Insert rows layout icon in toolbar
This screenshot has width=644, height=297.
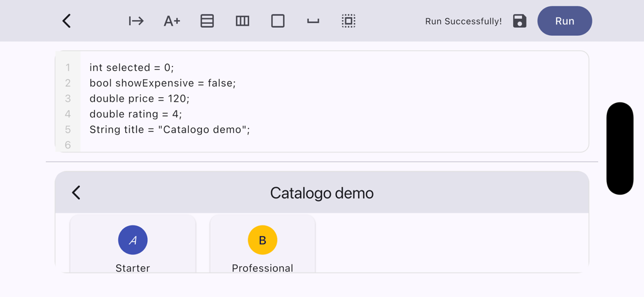[x=207, y=21]
